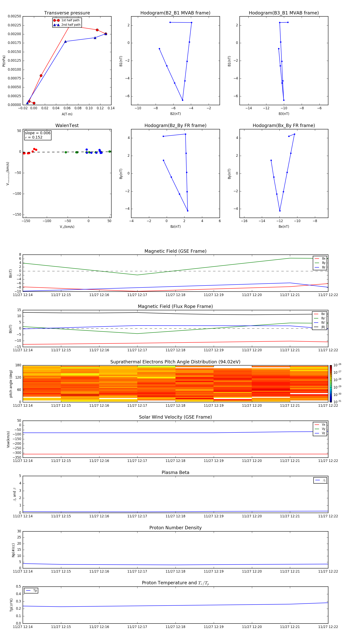Screen dimensions: 351x644
Task: Click the "Bz'" legend entry in Flux Rope plot
Action: coord(320,323)
